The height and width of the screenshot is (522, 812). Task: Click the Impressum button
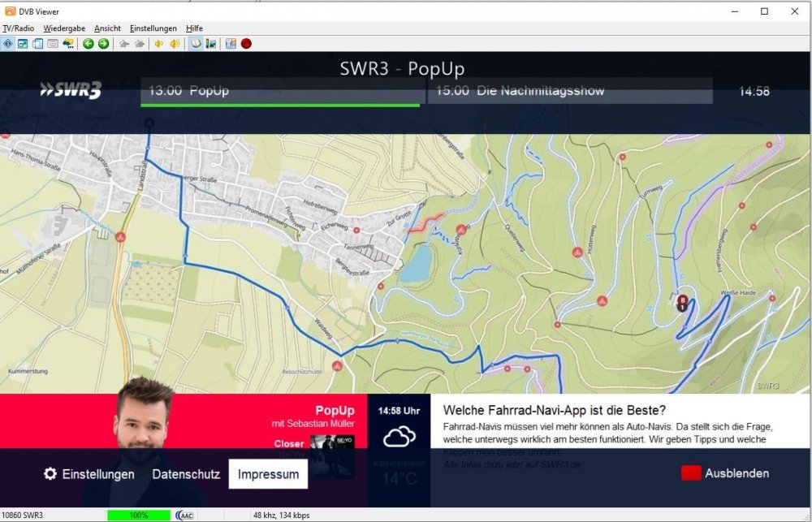click(x=268, y=474)
